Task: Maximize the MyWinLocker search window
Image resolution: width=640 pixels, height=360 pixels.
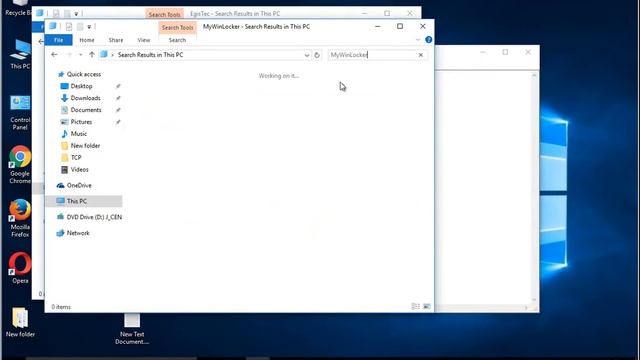Action: click(400, 27)
